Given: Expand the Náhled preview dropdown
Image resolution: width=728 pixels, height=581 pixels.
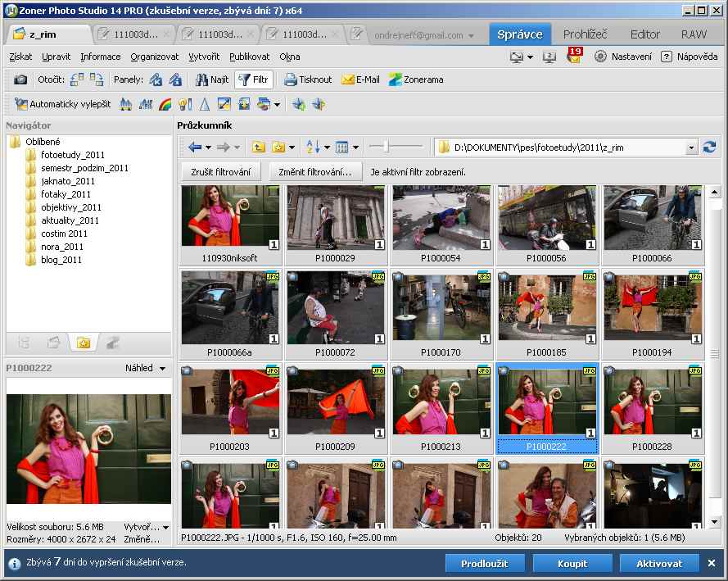Looking at the screenshot, I should 162,369.
